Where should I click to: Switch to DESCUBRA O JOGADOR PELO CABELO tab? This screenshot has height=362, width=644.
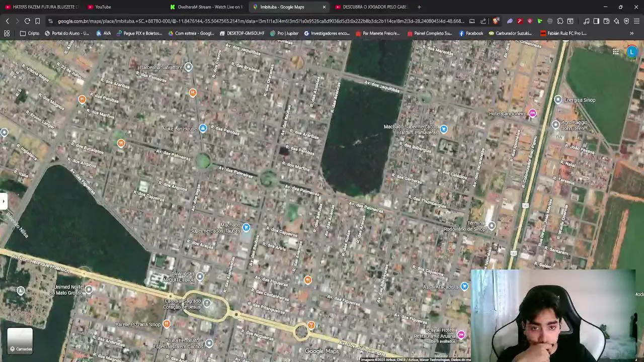tap(371, 7)
